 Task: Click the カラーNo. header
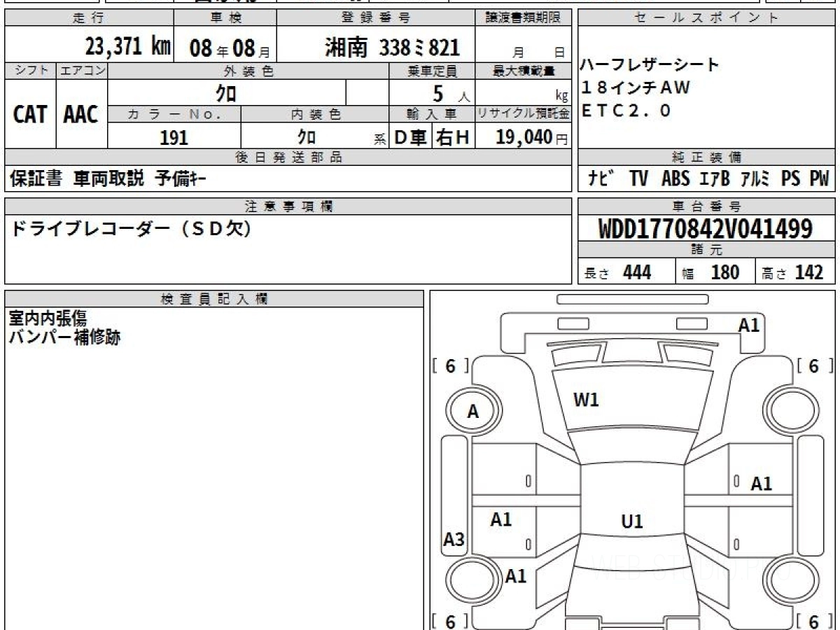[174, 114]
